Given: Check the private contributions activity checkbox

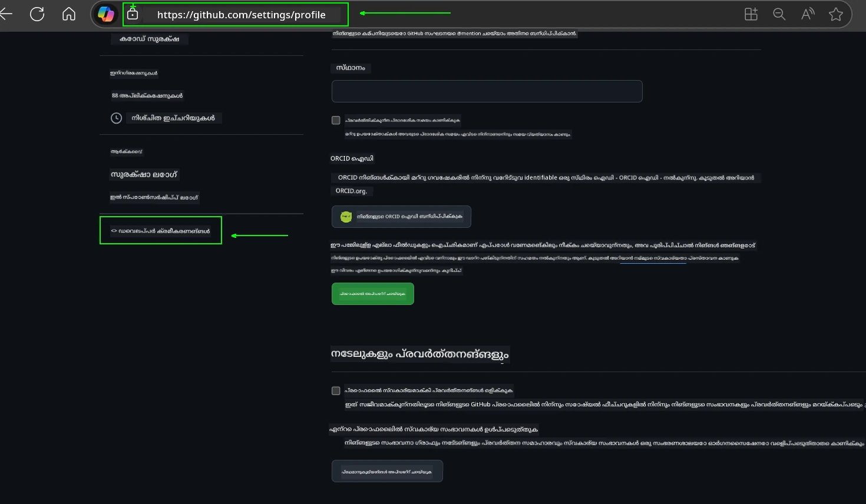Looking at the screenshot, I should (336, 390).
